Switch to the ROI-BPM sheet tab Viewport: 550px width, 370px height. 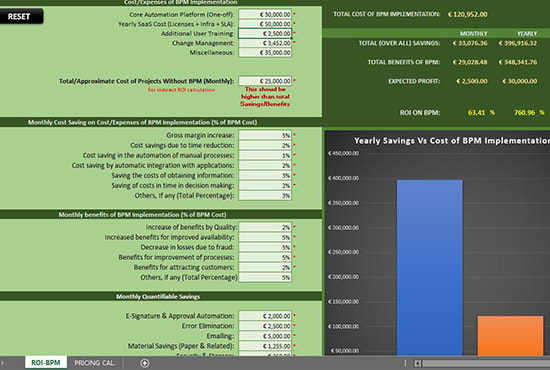tap(46, 363)
